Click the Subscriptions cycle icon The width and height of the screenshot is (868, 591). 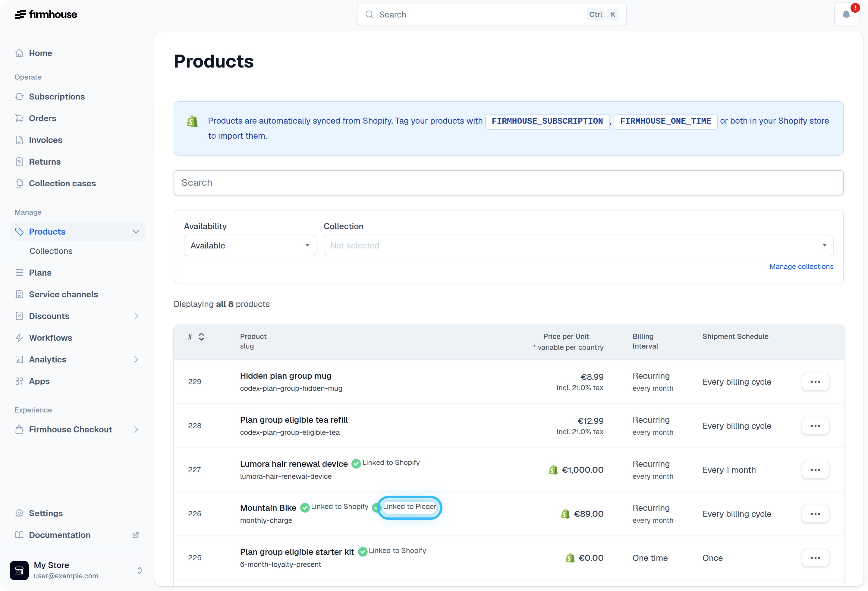19,96
